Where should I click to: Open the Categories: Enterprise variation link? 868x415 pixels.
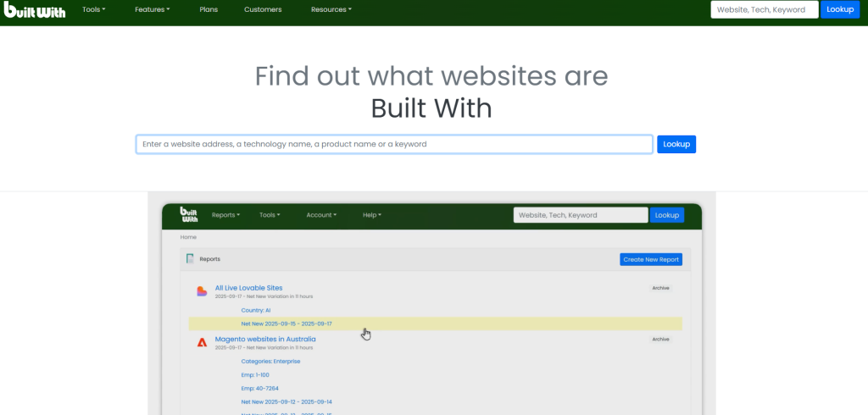(270, 362)
